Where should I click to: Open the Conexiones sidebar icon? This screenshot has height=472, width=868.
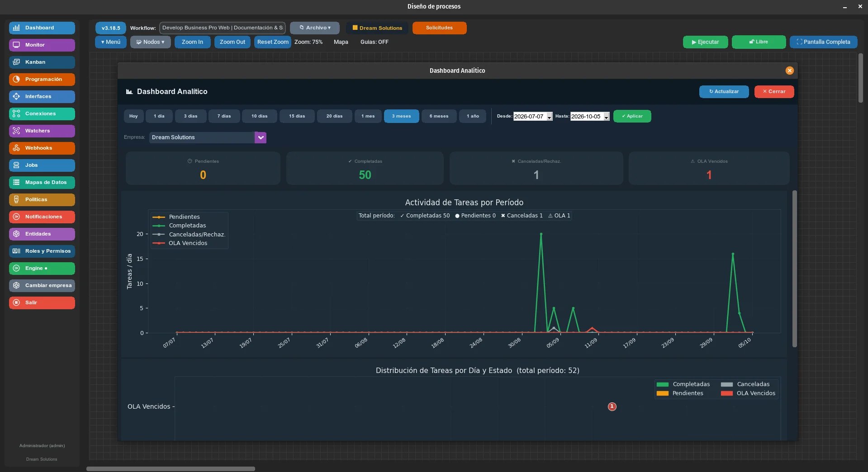pos(16,113)
